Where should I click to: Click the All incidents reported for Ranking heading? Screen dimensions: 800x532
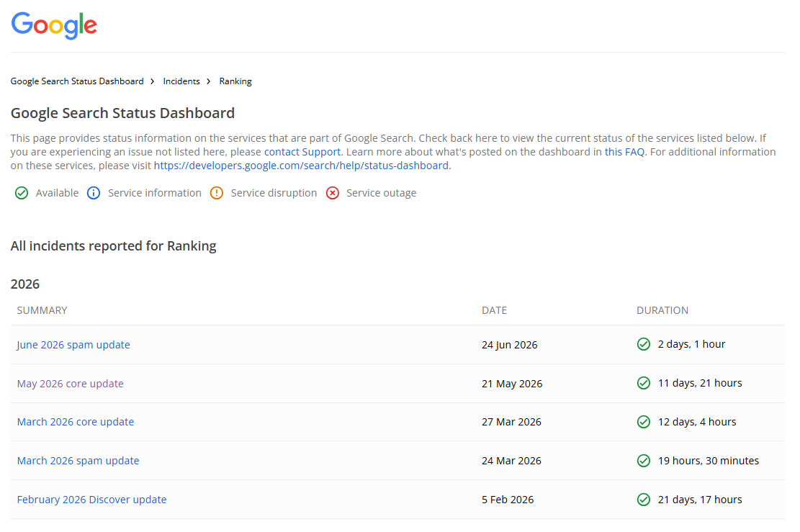point(113,246)
